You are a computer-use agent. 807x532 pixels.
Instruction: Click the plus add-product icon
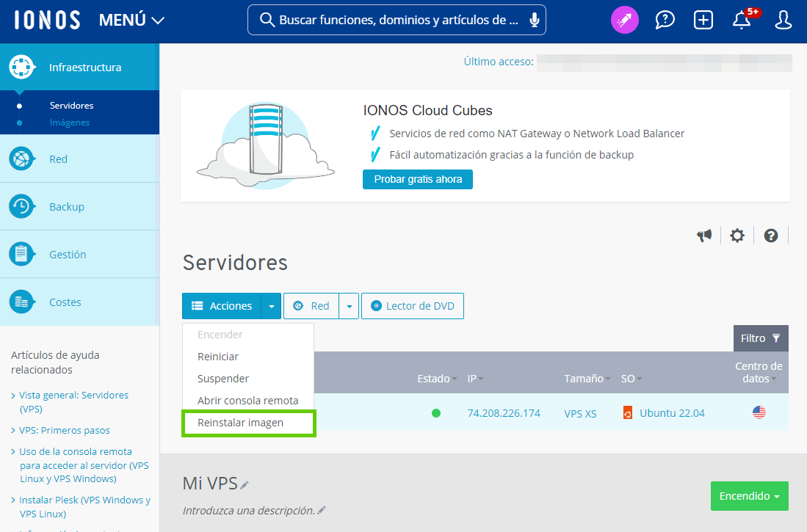[x=703, y=20]
